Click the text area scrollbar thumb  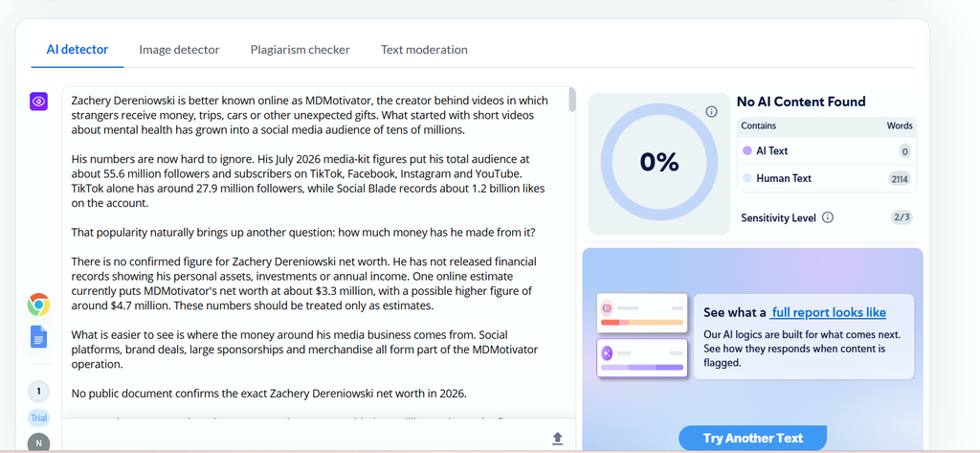coord(572,101)
